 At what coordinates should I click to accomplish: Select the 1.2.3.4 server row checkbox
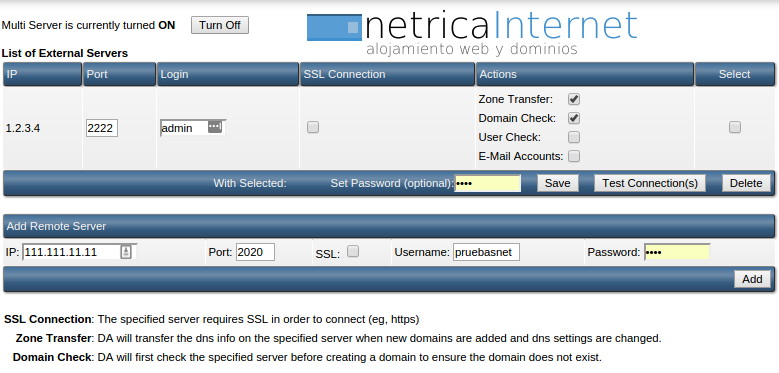735,127
